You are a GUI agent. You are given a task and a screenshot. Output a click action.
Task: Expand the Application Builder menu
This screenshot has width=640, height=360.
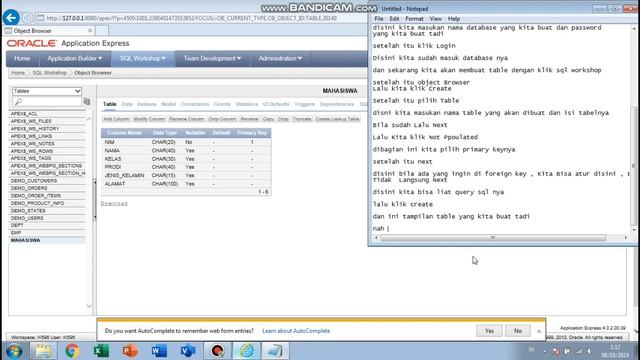tap(74, 58)
